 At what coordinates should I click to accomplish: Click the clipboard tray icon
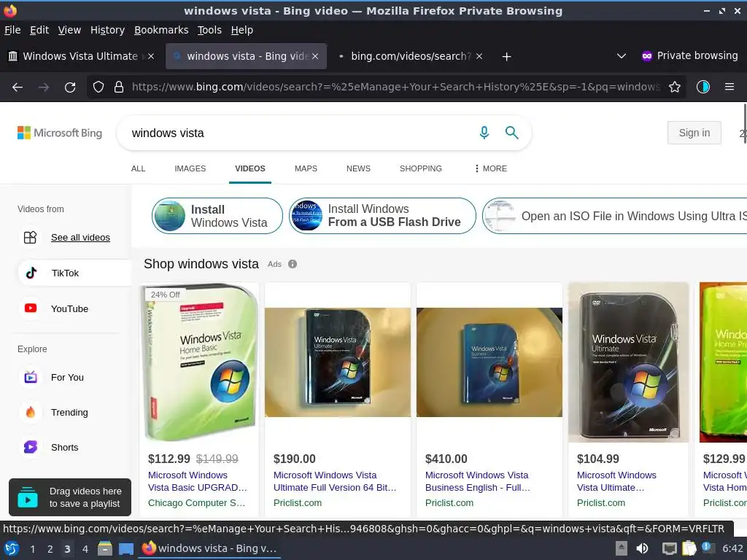pyautogui.click(x=689, y=548)
